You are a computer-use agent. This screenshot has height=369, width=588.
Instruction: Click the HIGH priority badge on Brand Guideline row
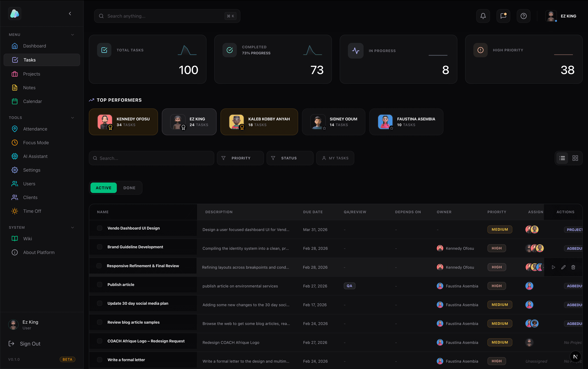[496, 248]
